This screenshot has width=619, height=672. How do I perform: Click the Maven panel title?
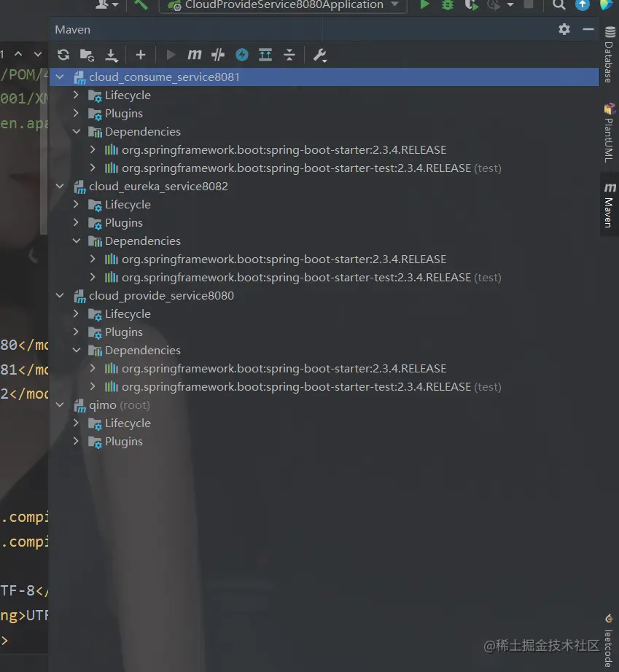[72, 30]
